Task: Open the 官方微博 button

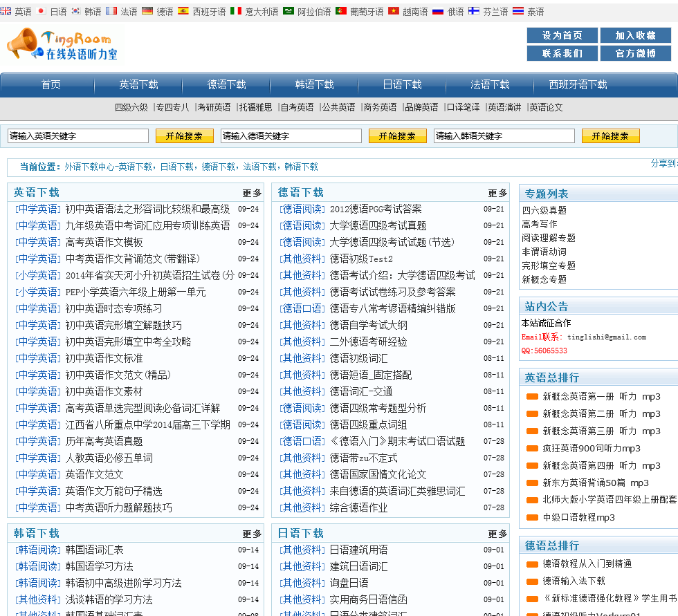Action: click(x=636, y=53)
